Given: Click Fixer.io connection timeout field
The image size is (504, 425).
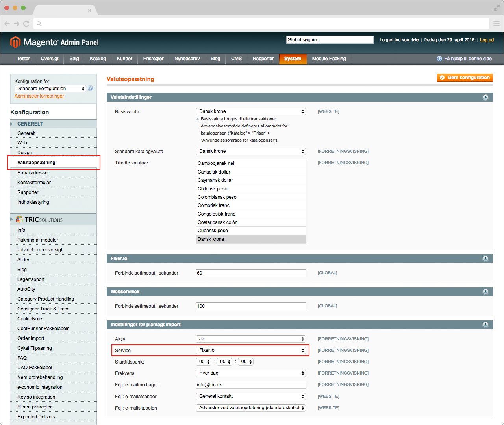Looking at the screenshot, I should 251,273.
